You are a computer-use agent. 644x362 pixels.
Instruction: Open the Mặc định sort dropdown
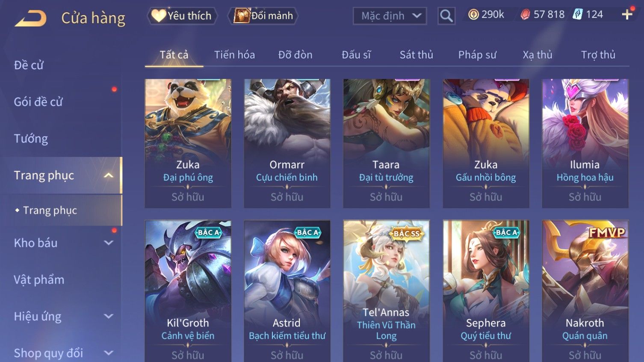390,16
